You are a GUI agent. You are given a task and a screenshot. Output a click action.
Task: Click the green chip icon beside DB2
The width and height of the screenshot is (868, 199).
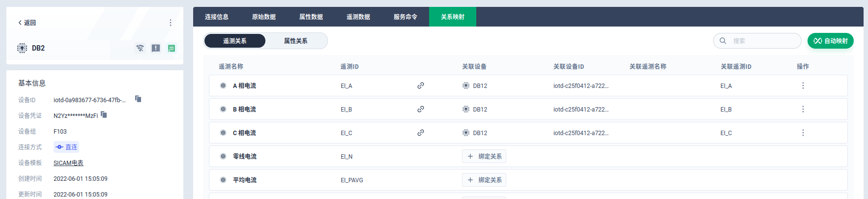point(172,48)
